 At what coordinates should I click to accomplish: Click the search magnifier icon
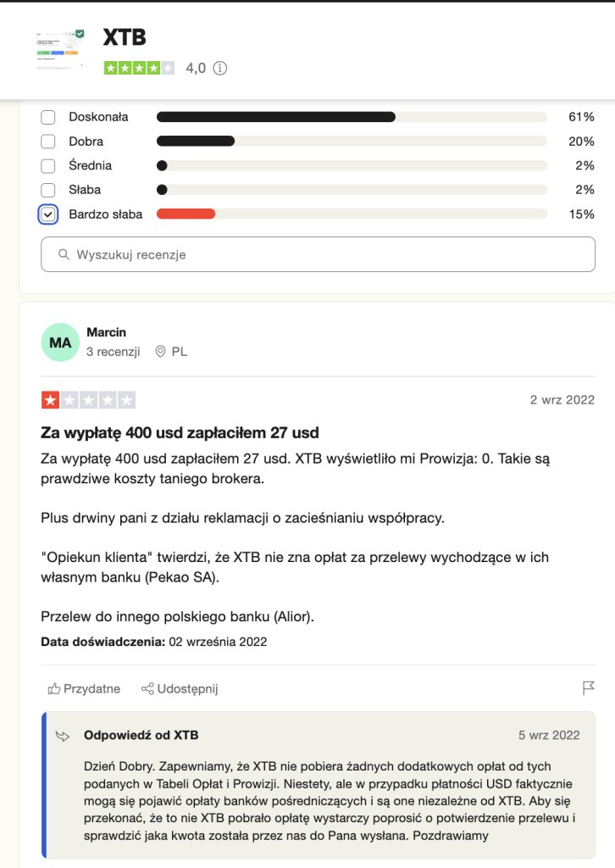[x=64, y=254]
